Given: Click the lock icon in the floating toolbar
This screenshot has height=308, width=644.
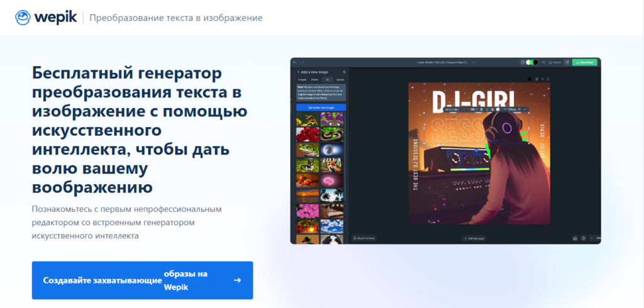Looking at the screenshot, I should coord(519,109).
